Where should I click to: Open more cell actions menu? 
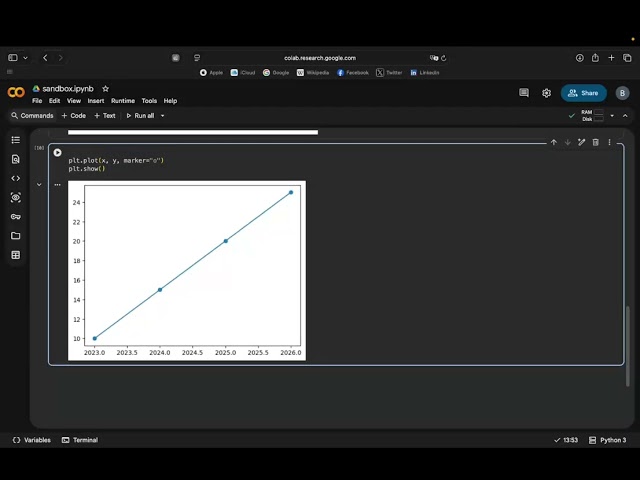click(609, 142)
